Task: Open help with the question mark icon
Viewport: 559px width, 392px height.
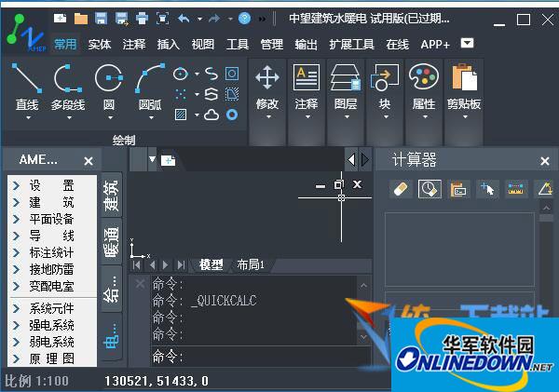Action: pyautogui.click(x=244, y=19)
